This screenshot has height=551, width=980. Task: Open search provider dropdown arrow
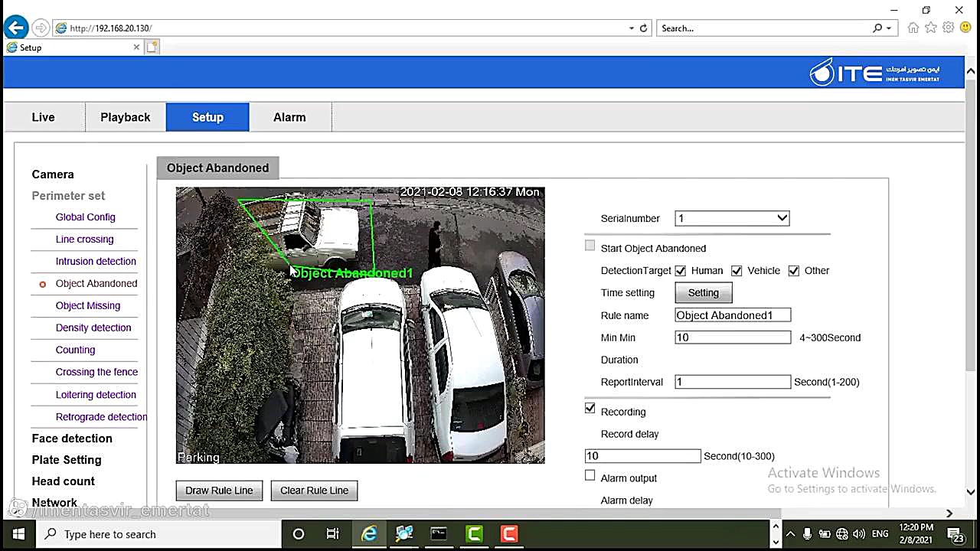[888, 28]
